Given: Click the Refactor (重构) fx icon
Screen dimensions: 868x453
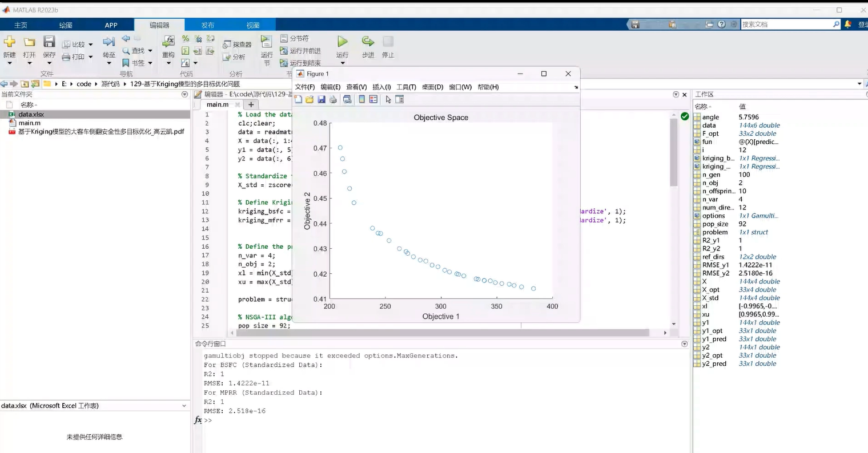Looking at the screenshot, I should 168,42.
